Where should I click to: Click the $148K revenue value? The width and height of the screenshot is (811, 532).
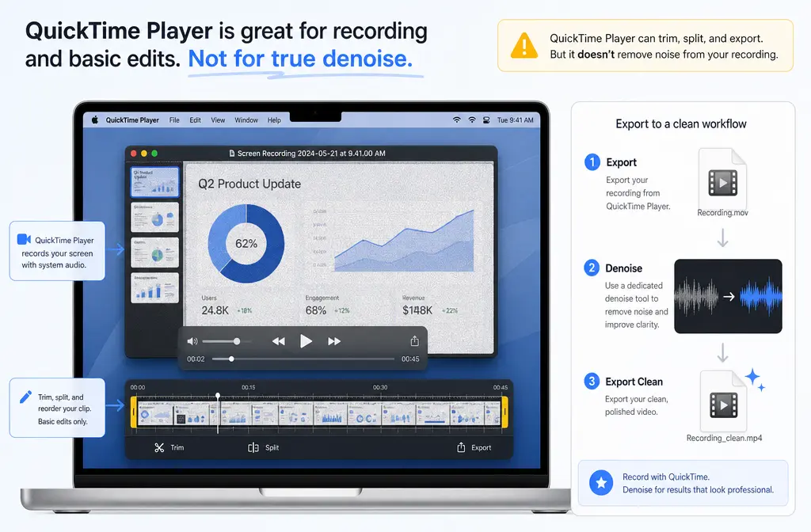417,310
